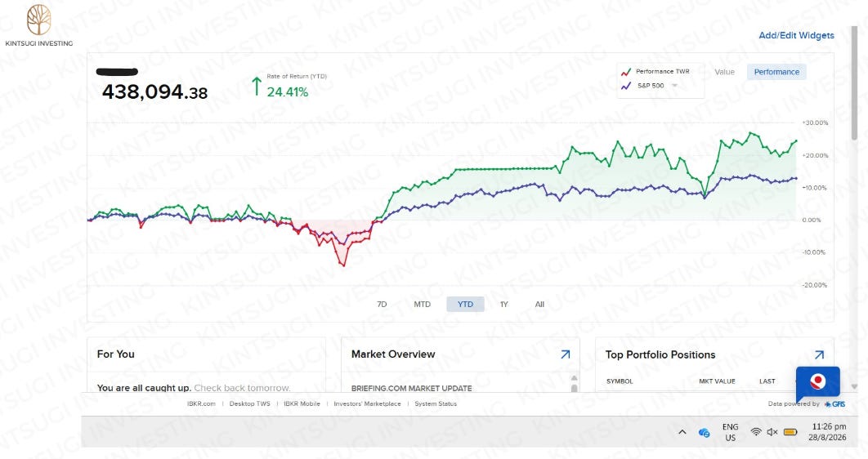Expand the S&P 500 benchmark dropdown
Screen dimensions: 868x459
tap(675, 86)
